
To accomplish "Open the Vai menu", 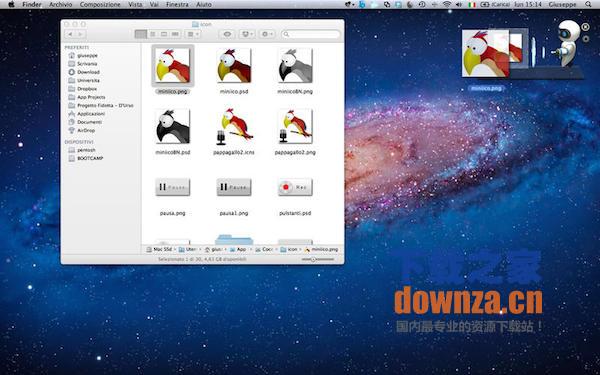I will pyautogui.click(x=154, y=5).
